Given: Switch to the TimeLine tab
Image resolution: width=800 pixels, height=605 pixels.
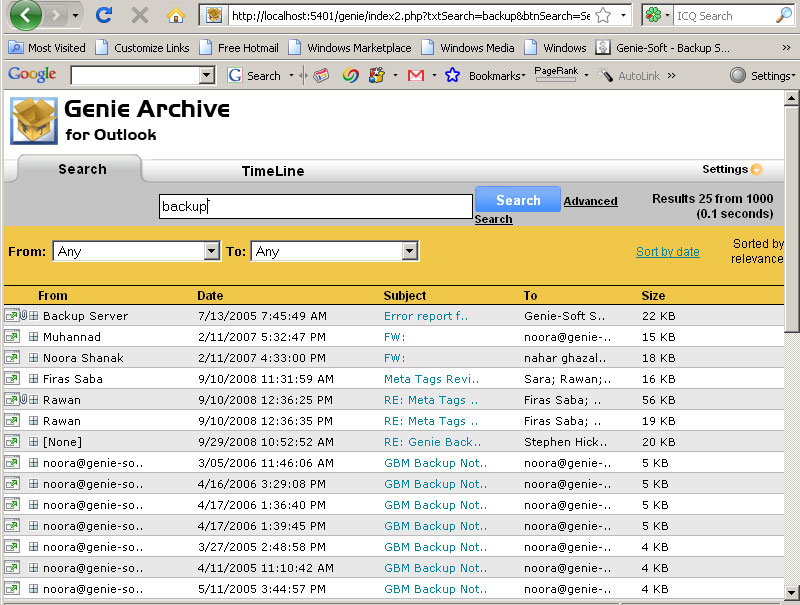Looking at the screenshot, I should [273, 171].
